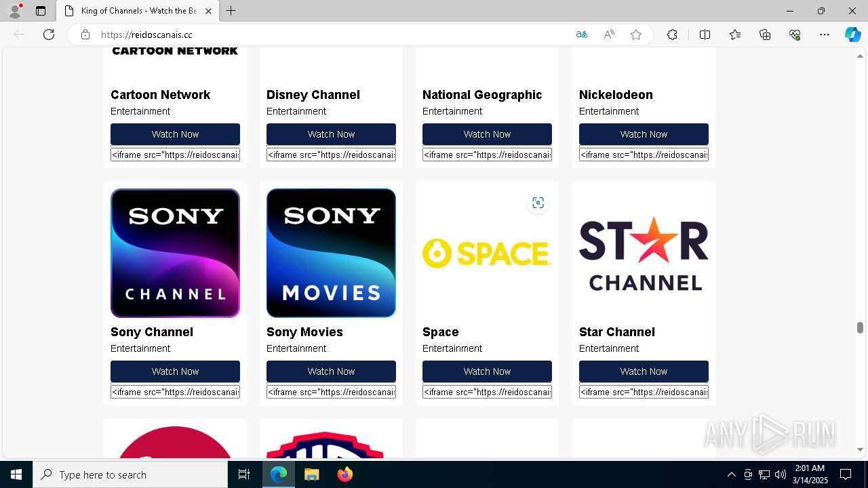
Task: Click the Star Channel title text
Action: click(616, 332)
